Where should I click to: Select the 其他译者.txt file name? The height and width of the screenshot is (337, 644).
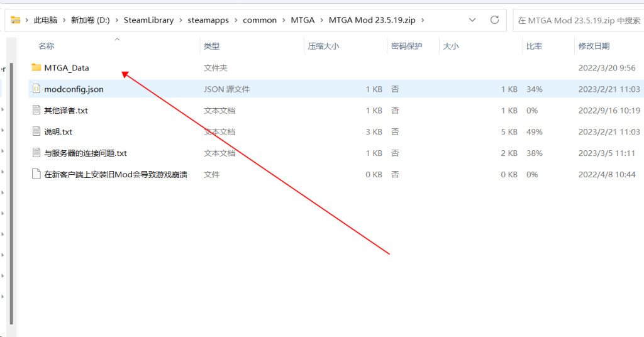(66, 111)
